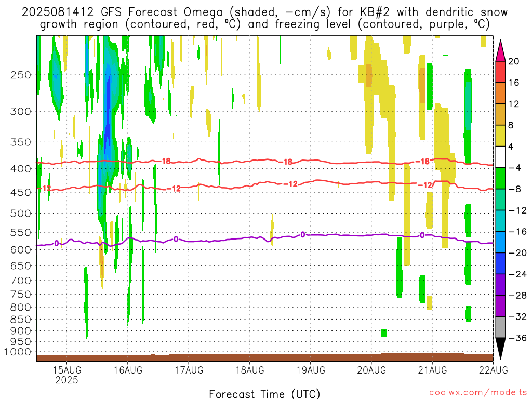Click the color bar value label 20
Screen dimensions: 532x399
click(x=514, y=61)
